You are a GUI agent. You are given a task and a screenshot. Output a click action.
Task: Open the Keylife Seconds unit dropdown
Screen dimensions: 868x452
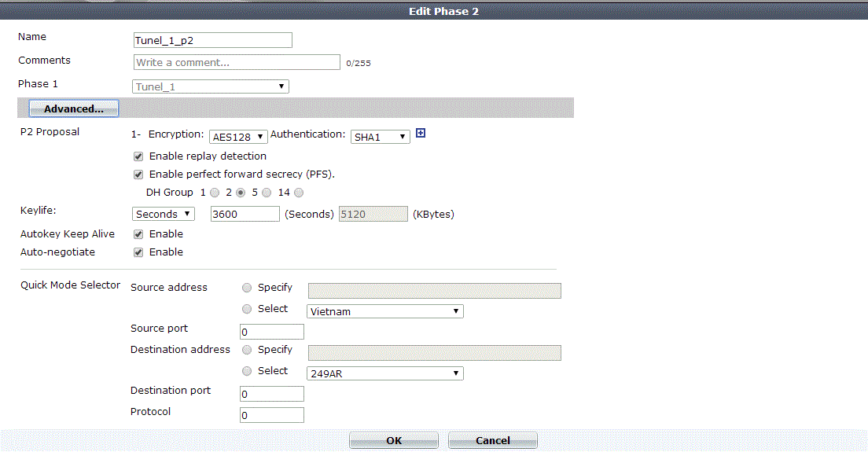164,214
